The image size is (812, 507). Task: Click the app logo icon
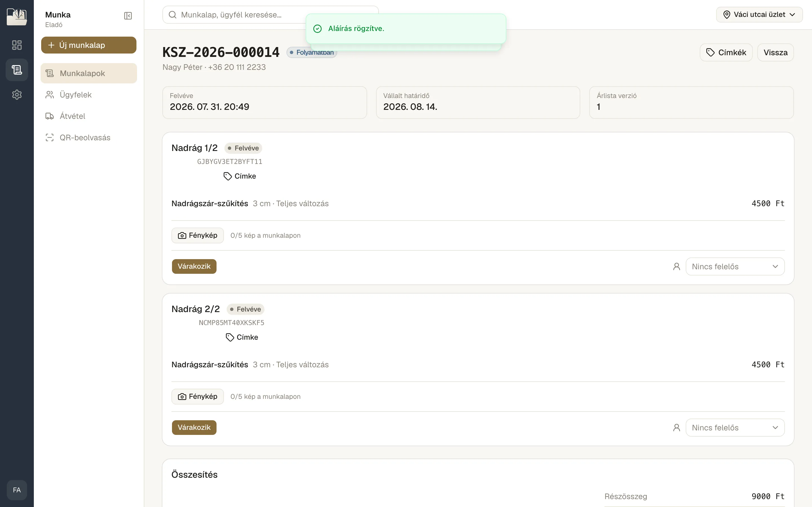coord(17,17)
